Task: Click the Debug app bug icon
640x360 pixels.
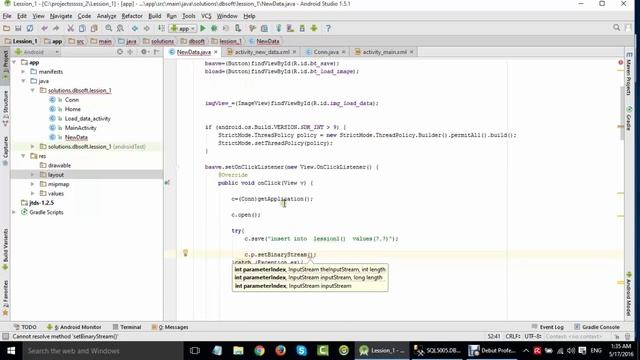Action: [214, 28]
